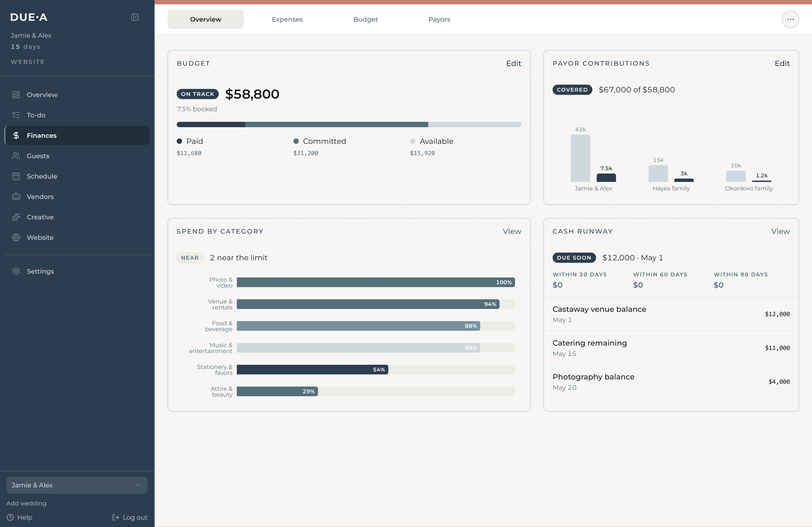The image size is (812, 527).
Task: Click the $58,800 budget total
Action: pyautogui.click(x=252, y=94)
